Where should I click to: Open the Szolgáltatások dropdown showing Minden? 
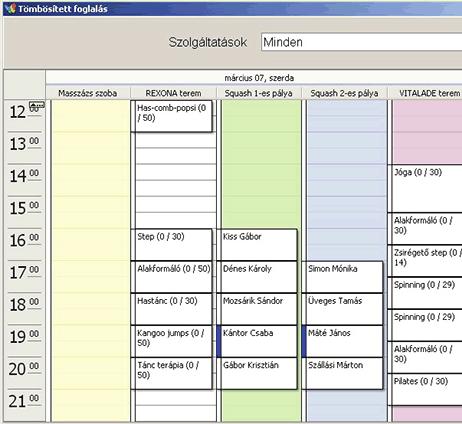pyautogui.click(x=362, y=42)
